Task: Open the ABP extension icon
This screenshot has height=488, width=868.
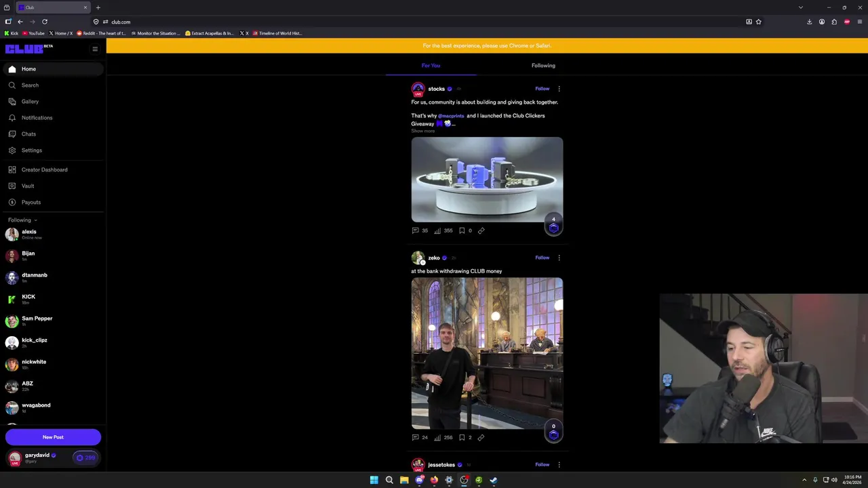Action: tap(847, 22)
